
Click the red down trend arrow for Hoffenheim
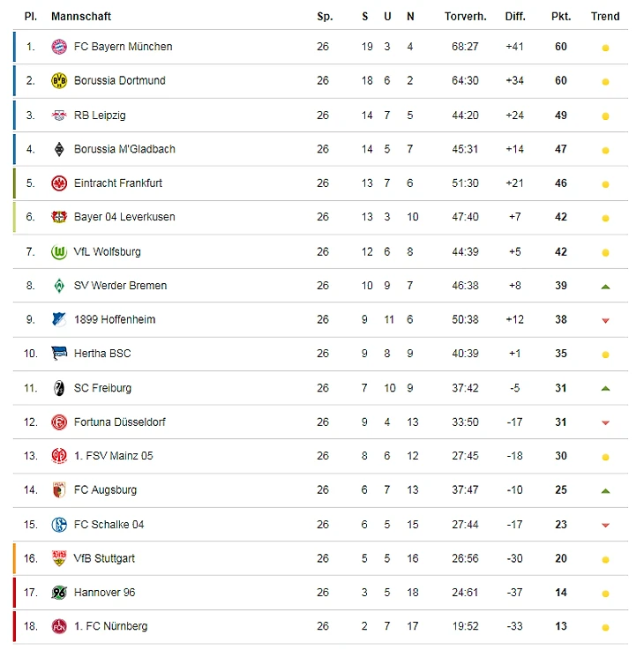click(605, 321)
